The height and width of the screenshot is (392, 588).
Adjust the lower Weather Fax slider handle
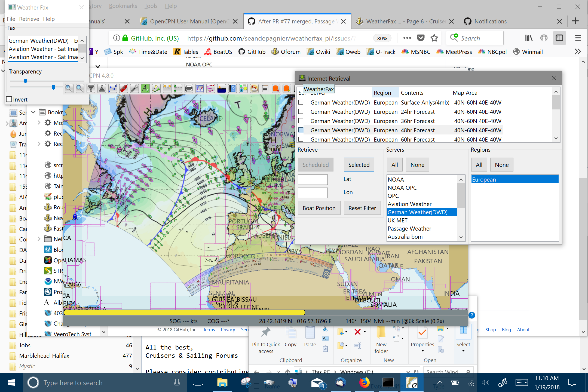(53, 87)
